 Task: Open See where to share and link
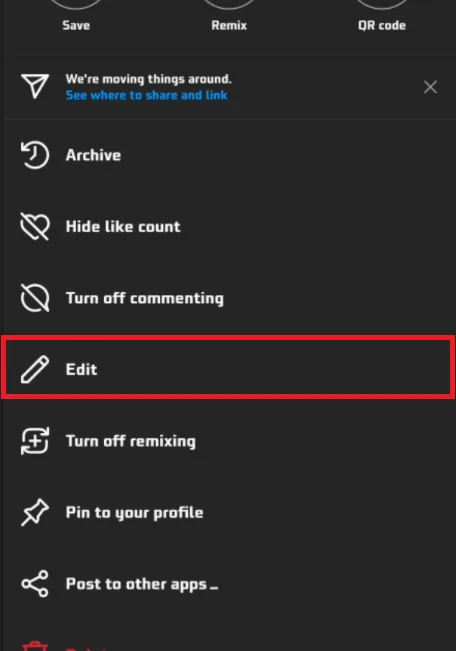[147, 95]
